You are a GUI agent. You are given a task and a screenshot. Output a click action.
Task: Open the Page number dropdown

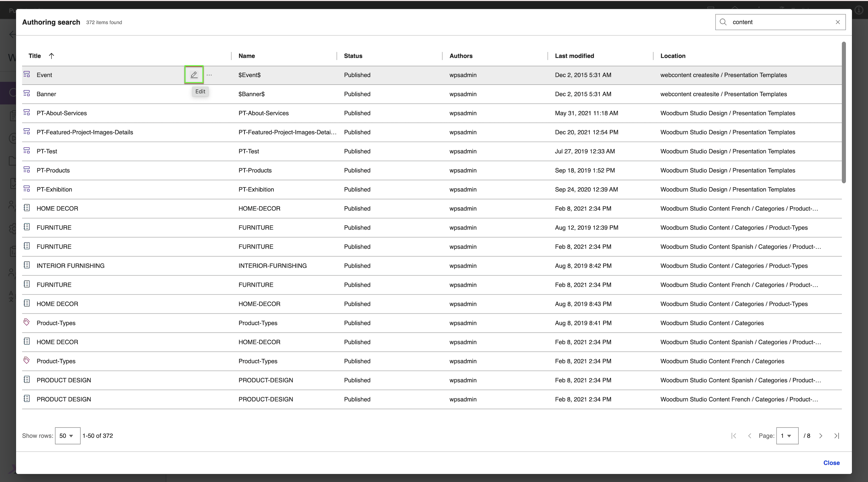[x=787, y=436]
